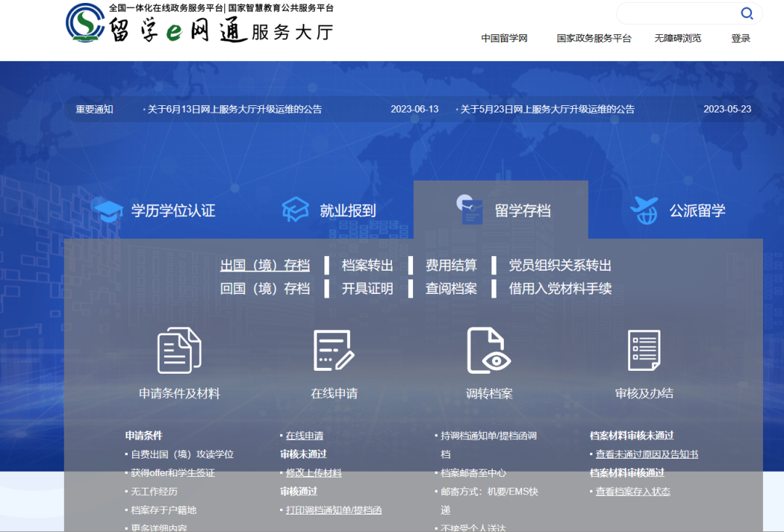Click 获得offer和学生签证 list item
Screen dimensions: 784x532
point(173,473)
